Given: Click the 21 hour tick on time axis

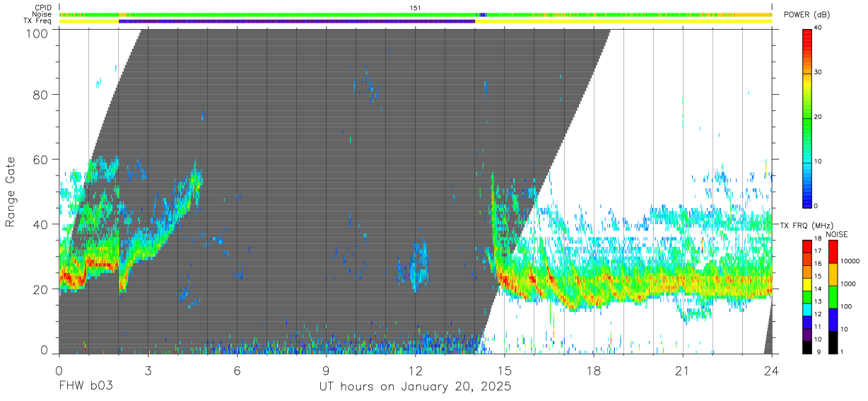Looking at the screenshot, I should click(x=683, y=370).
